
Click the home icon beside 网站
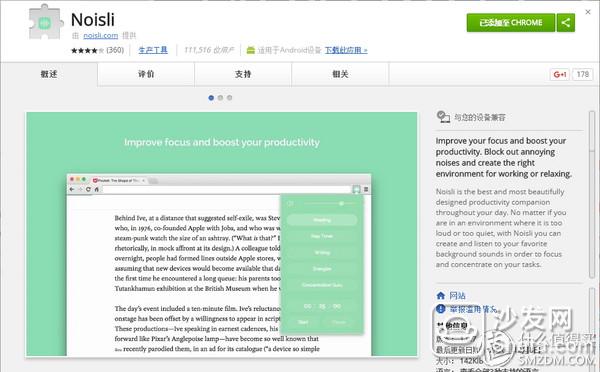coord(441,296)
